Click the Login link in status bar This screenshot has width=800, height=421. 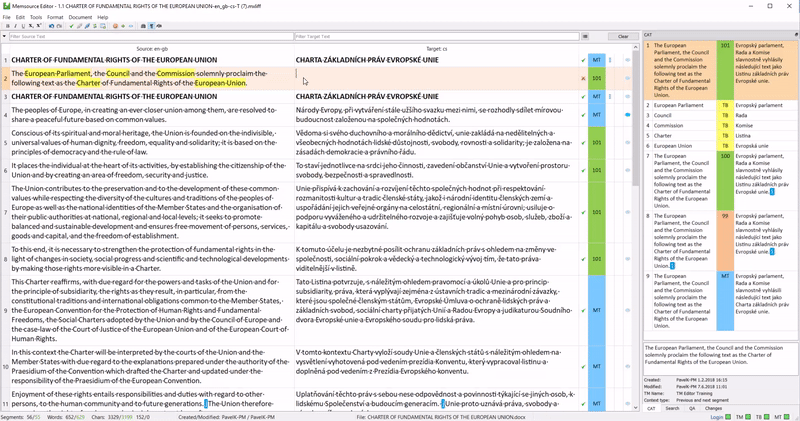click(717, 417)
